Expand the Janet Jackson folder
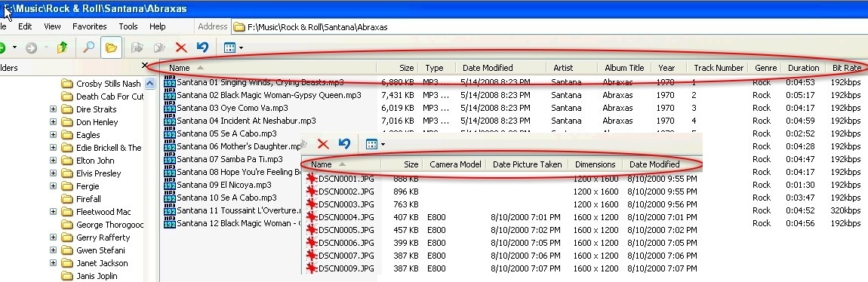 pyautogui.click(x=53, y=262)
